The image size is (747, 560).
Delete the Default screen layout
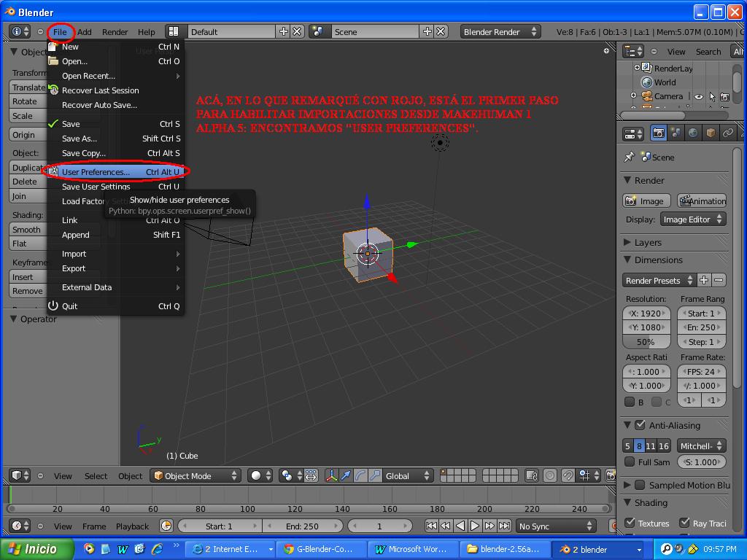[297, 31]
